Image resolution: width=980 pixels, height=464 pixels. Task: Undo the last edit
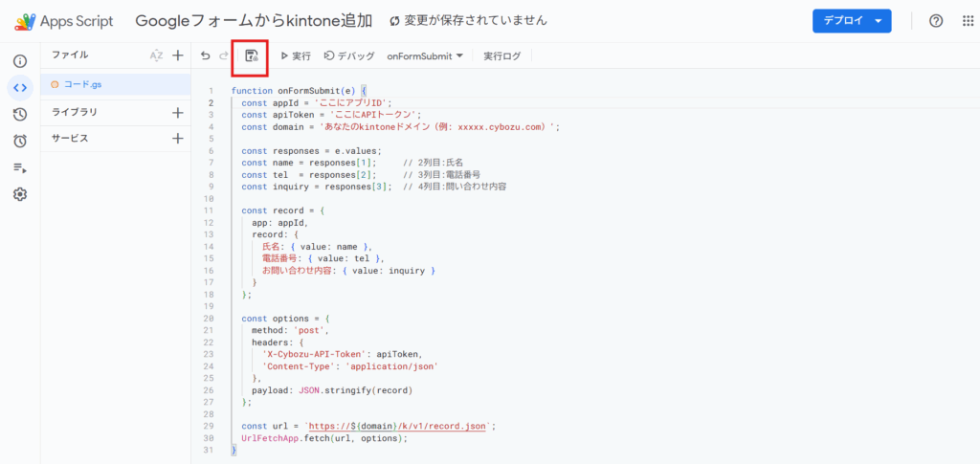pos(205,55)
